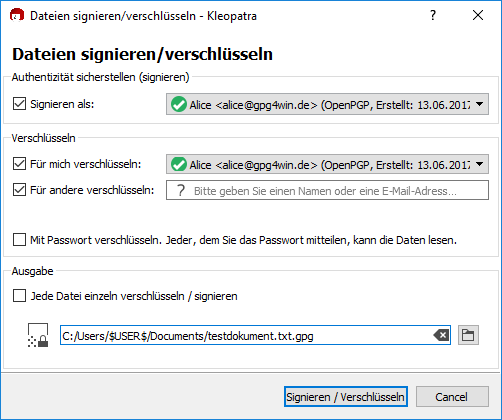
Task: Expand the Signieren als key dropdown
Action: click(479, 104)
